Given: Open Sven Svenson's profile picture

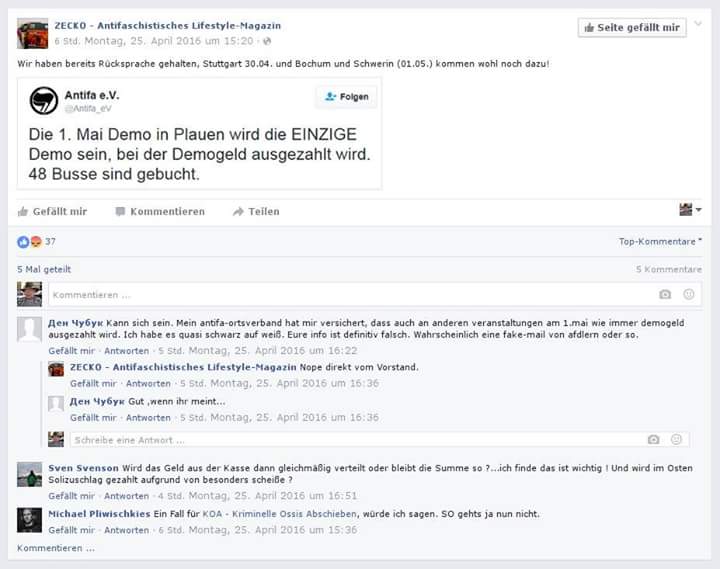Looking at the screenshot, I should click(29, 474).
